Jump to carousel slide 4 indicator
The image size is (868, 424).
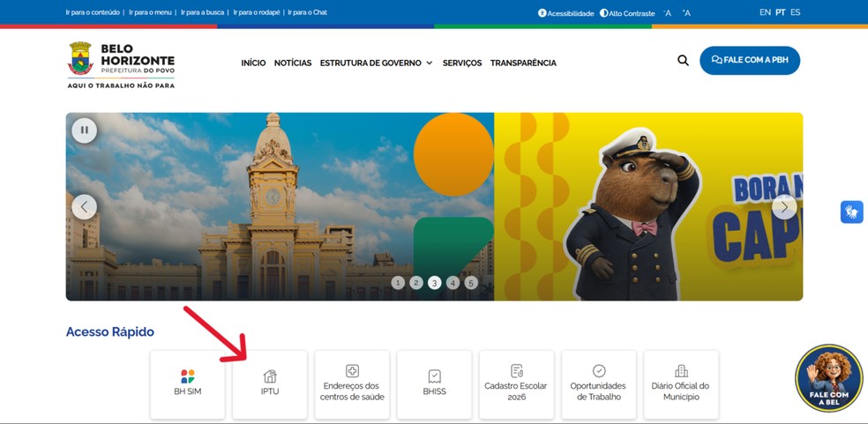click(x=453, y=283)
